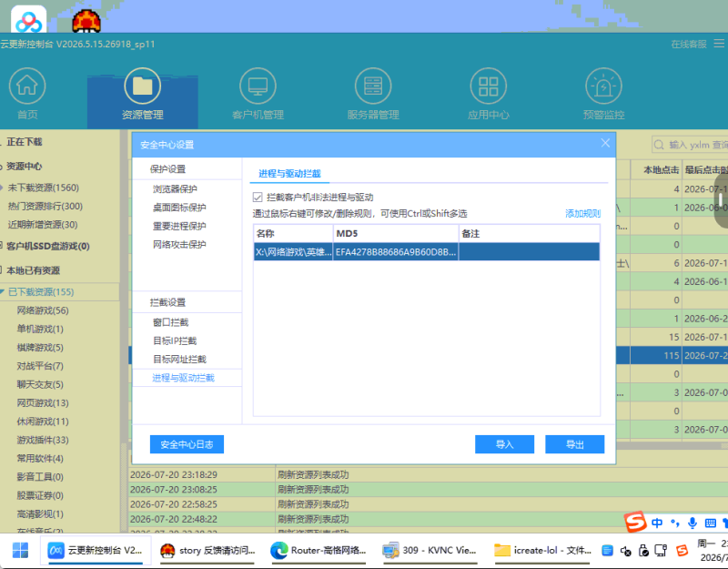Open the 应用中心 grid icon

pos(489,86)
